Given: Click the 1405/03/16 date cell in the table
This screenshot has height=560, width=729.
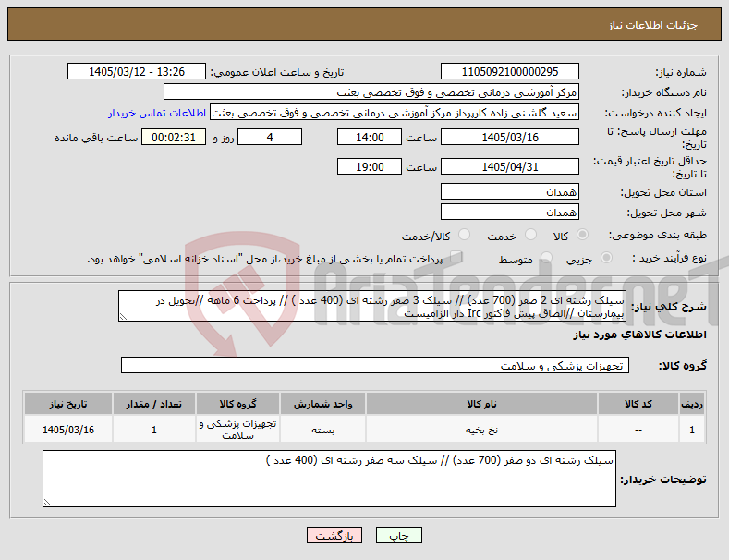Looking at the screenshot, I should (68, 430).
